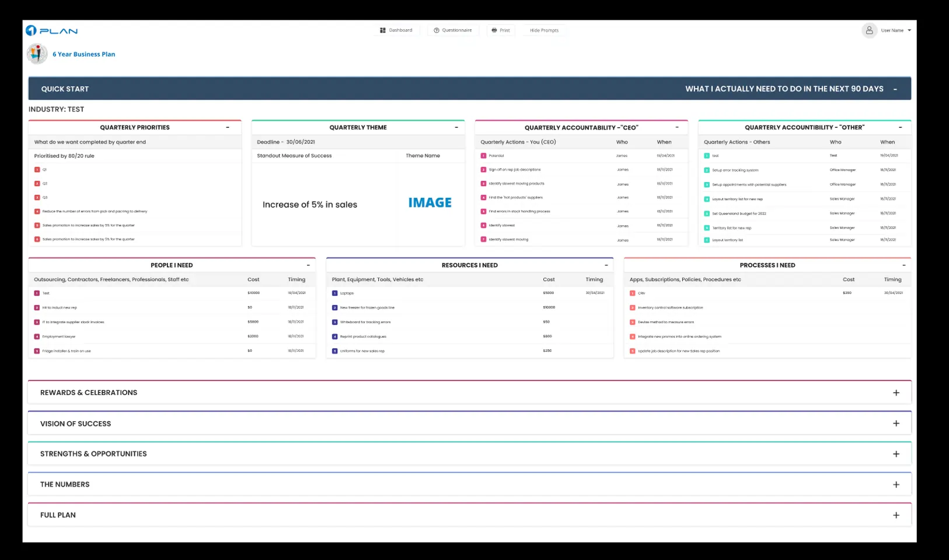Collapse the Quarterly Priorities panel
949x560 pixels.
coord(228,127)
